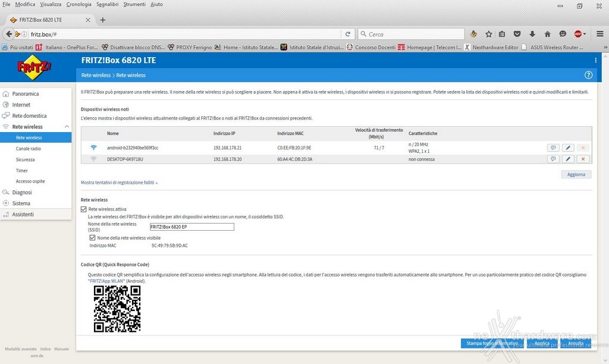Select the FRITZ!Box 6820 LTE browser tab
Image resolution: width=609 pixels, height=364 pixels.
coord(50,20)
